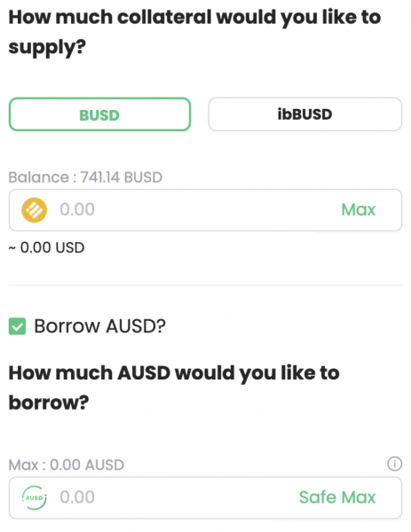This screenshot has width=411, height=532.
Task: Open the info icon beside Max AUSD
Action: click(x=395, y=464)
